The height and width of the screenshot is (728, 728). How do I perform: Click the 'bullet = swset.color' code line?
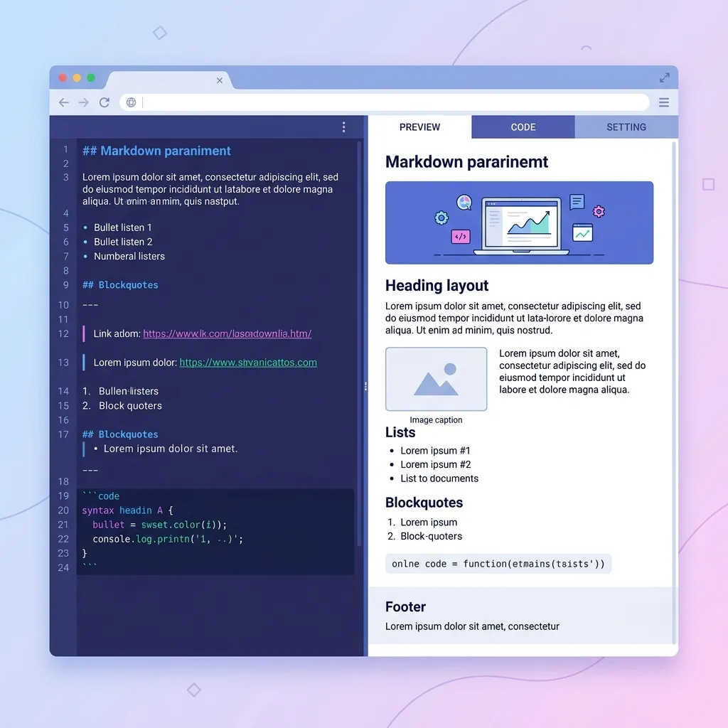click(x=160, y=525)
